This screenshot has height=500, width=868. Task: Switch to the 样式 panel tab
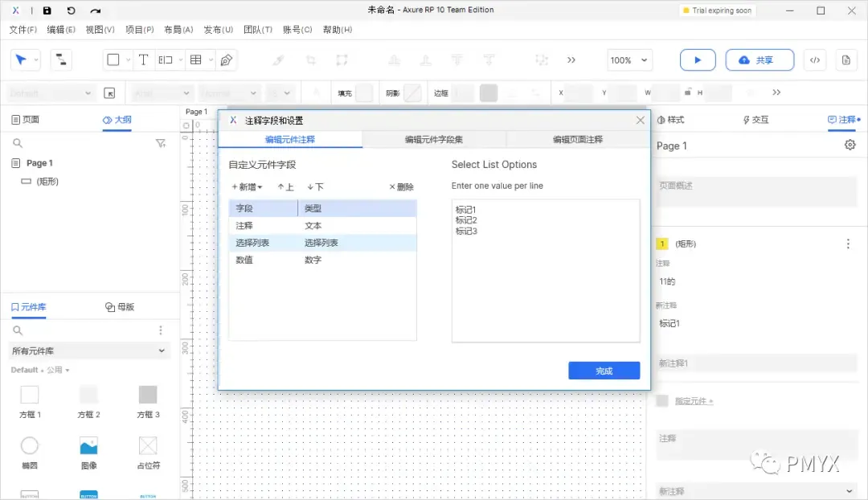coord(673,120)
